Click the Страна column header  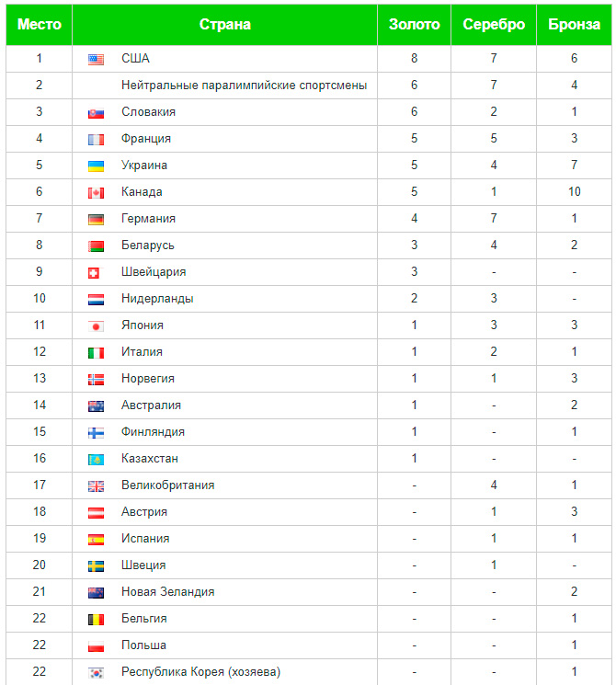pos(225,25)
